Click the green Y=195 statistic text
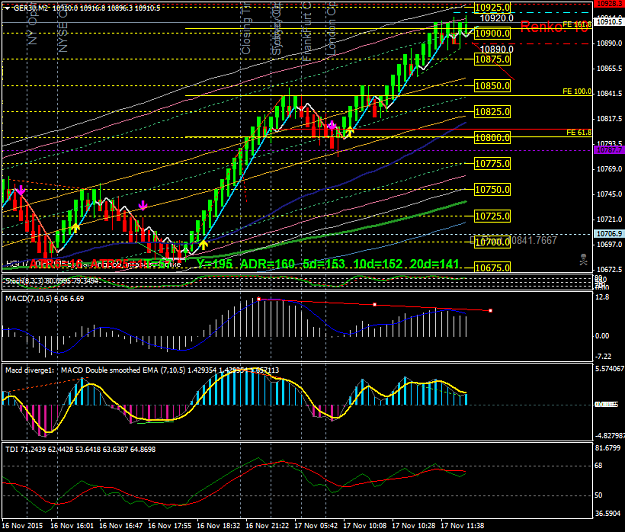This screenshot has width=625, height=532. coord(214,264)
